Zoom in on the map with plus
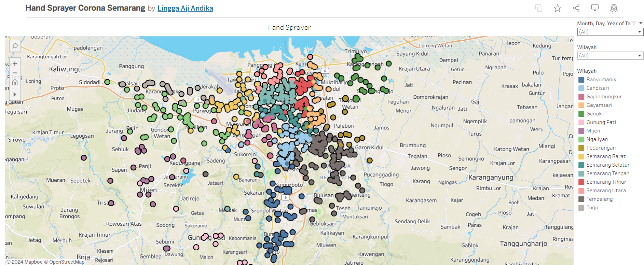Viewport: 644px width, 265px height. 15,64
